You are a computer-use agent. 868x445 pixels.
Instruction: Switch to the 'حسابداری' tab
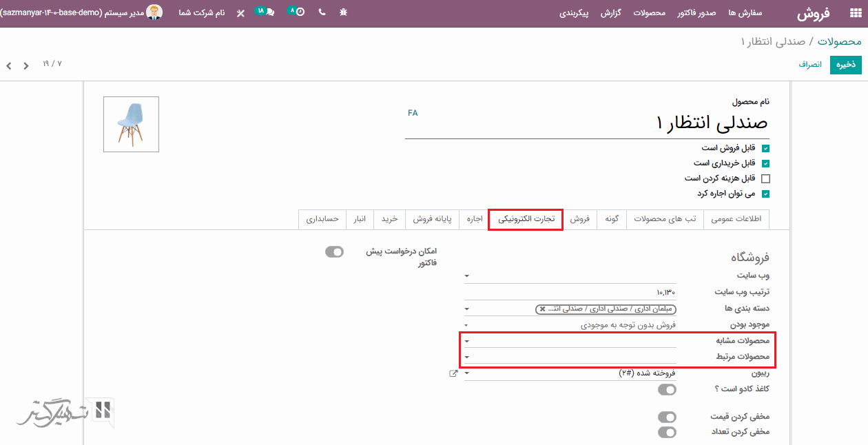(322, 219)
